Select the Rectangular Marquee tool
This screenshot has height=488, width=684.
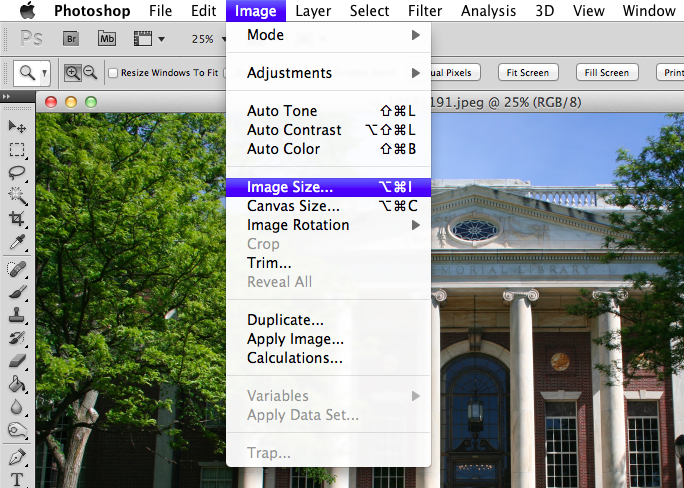[17, 150]
